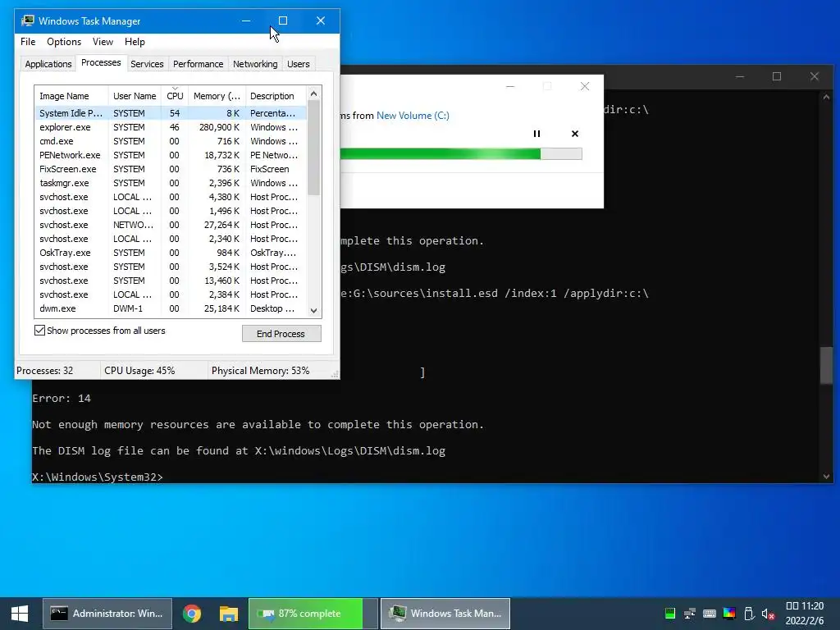Switch to the Networking tab
This screenshot has height=630, width=840.
point(255,64)
